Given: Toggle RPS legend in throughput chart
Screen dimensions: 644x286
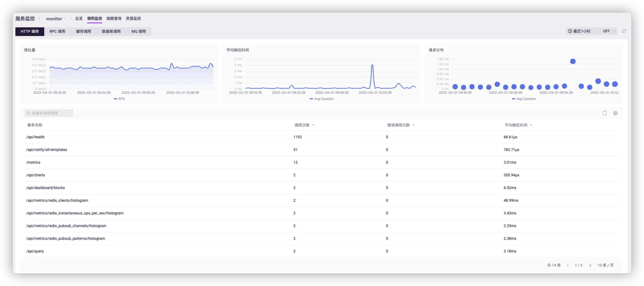Looking at the screenshot, I should click(119, 99).
